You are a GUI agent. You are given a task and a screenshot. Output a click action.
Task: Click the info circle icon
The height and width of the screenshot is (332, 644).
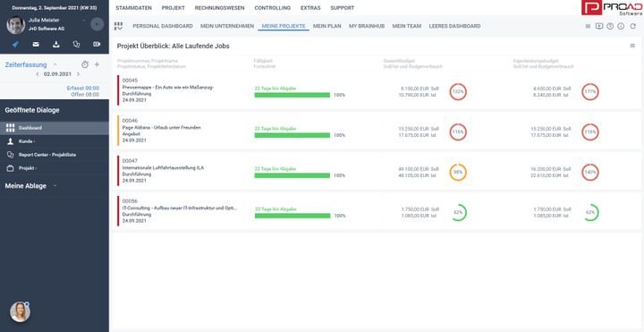click(621, 26)
